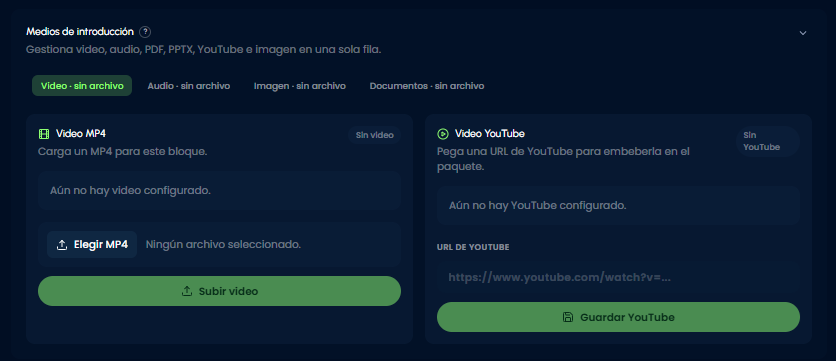This screenshot has height=361, width=836.
Task: Click the floppy save icon in Guardar YouTube
Action: coord(568,317)
